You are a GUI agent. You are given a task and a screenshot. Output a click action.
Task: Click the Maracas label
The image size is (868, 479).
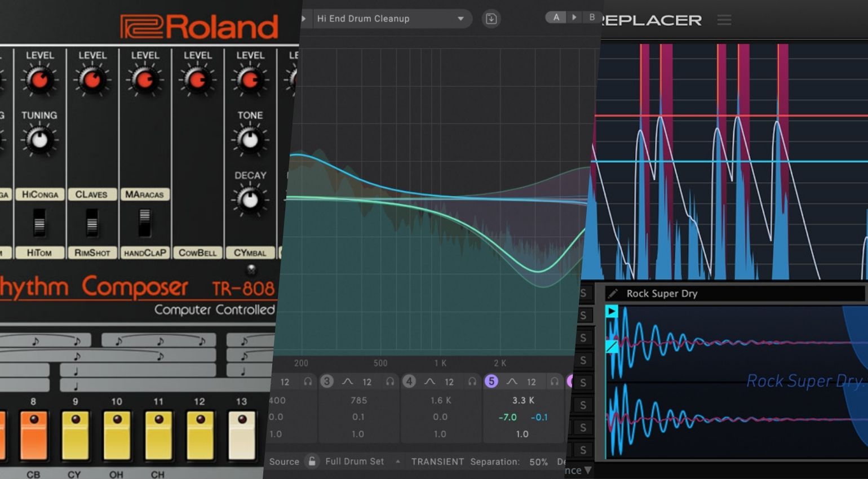pyautogui.click(x=145, y=194)
